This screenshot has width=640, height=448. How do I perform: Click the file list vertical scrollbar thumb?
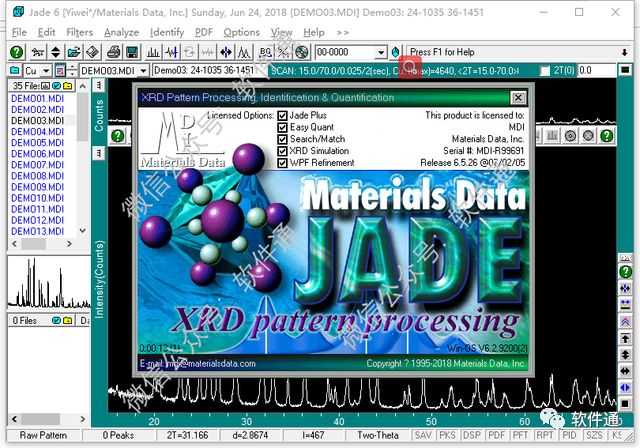pos(83,117)
